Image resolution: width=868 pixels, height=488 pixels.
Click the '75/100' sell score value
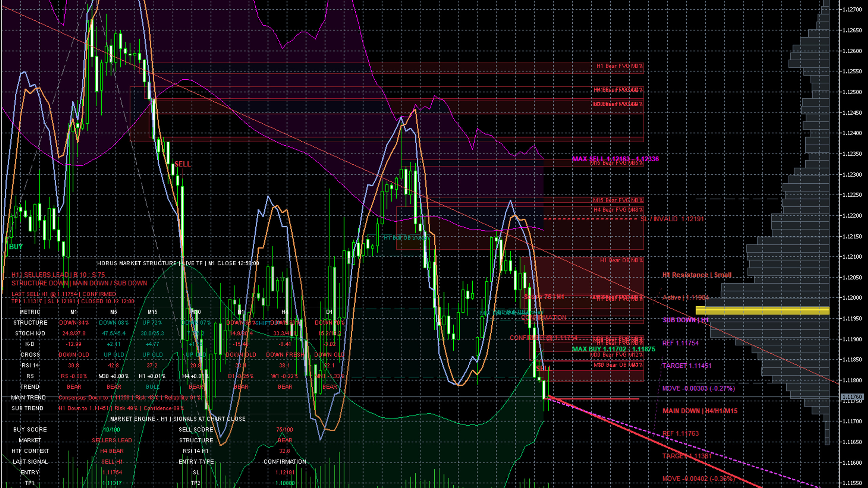[x=284, y=430]
